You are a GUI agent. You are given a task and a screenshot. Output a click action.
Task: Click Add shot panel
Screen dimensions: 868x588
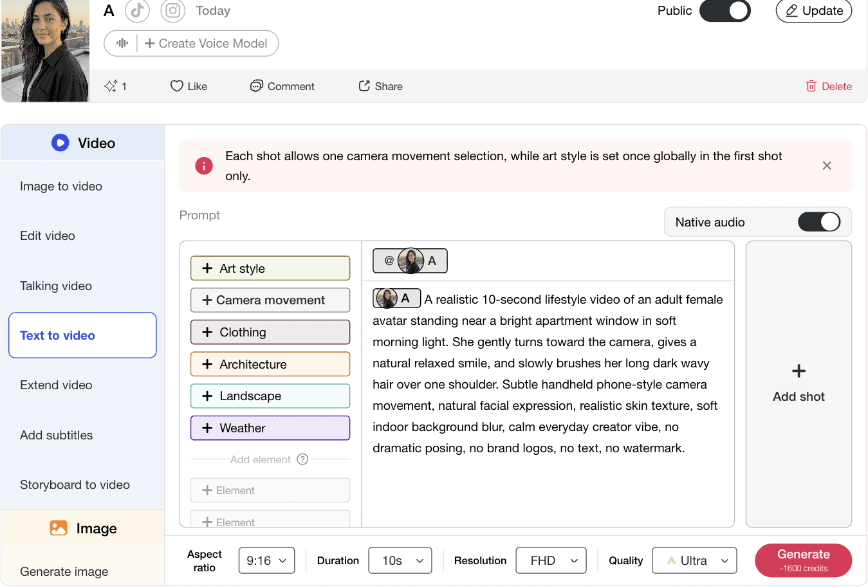799,384
